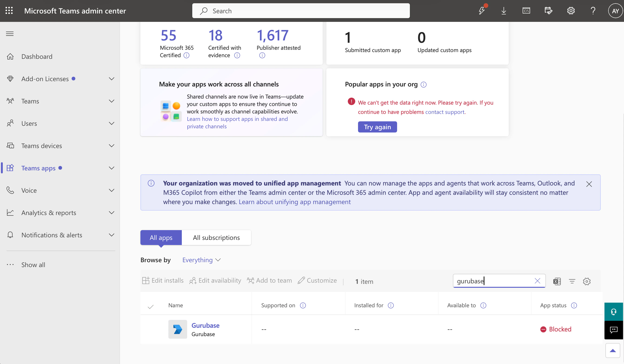
Task: Switch to All subscriptions tab
Action: (x=216, y=238)
